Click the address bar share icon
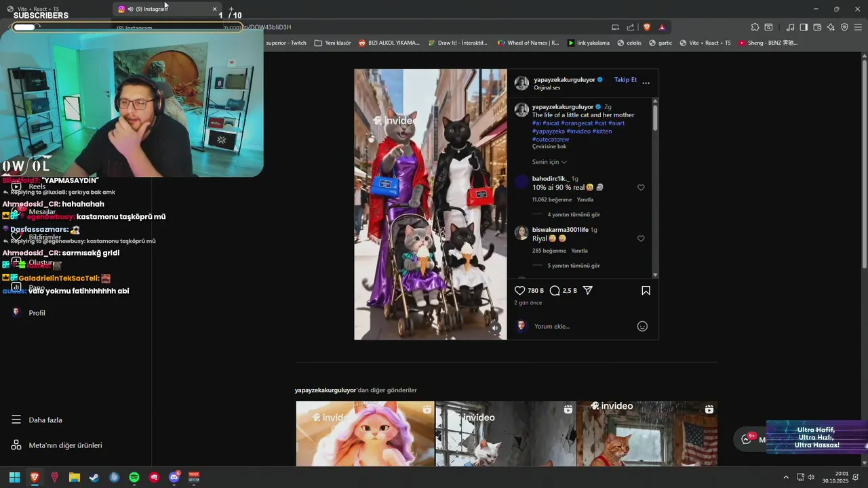 click(631, 27)
